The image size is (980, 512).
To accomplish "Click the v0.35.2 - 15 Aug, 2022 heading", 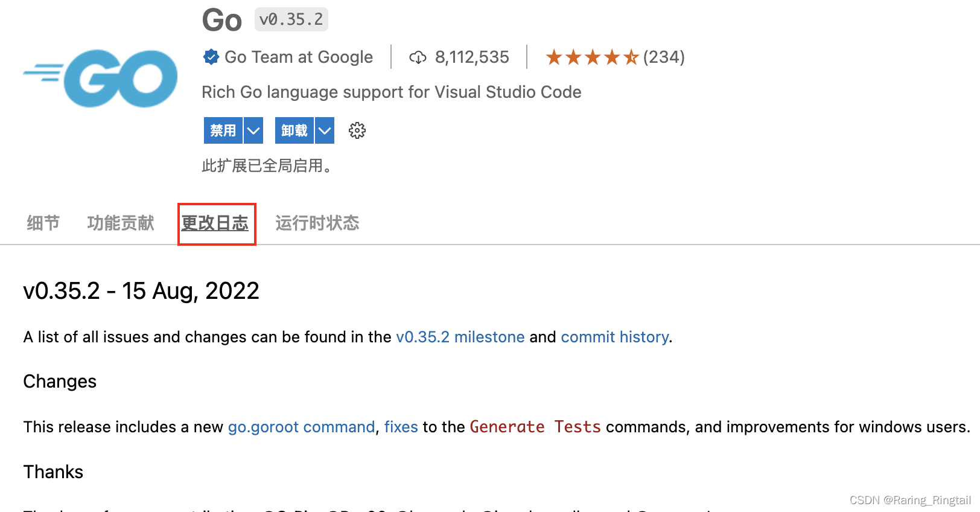I will [x=141, y=291].
